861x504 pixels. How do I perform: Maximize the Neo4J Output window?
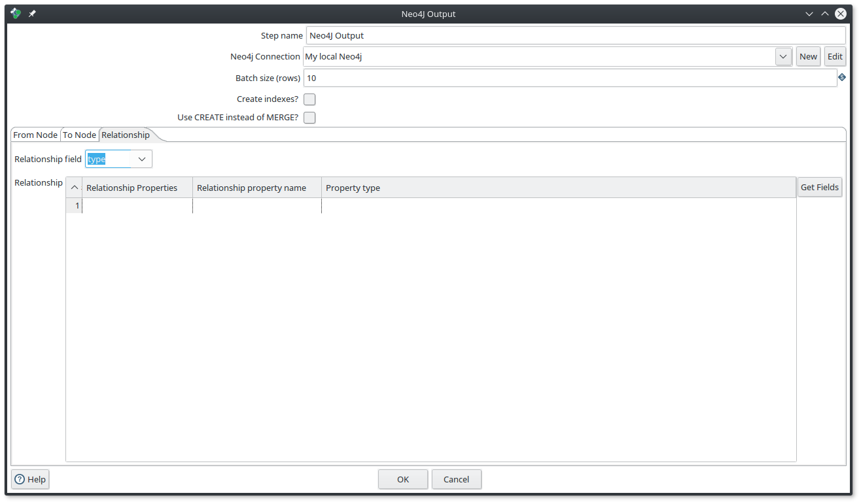(x=825, y=14)
